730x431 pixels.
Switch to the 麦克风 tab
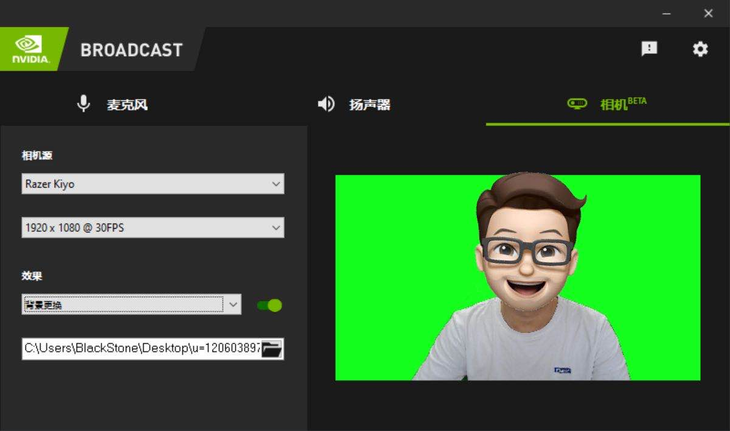[127, 105]
